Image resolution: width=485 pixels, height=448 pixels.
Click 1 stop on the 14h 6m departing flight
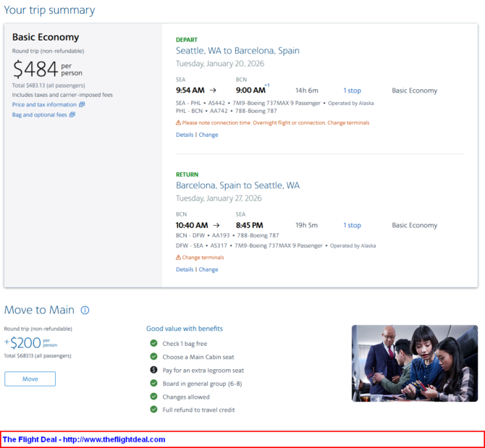[352, 90]
